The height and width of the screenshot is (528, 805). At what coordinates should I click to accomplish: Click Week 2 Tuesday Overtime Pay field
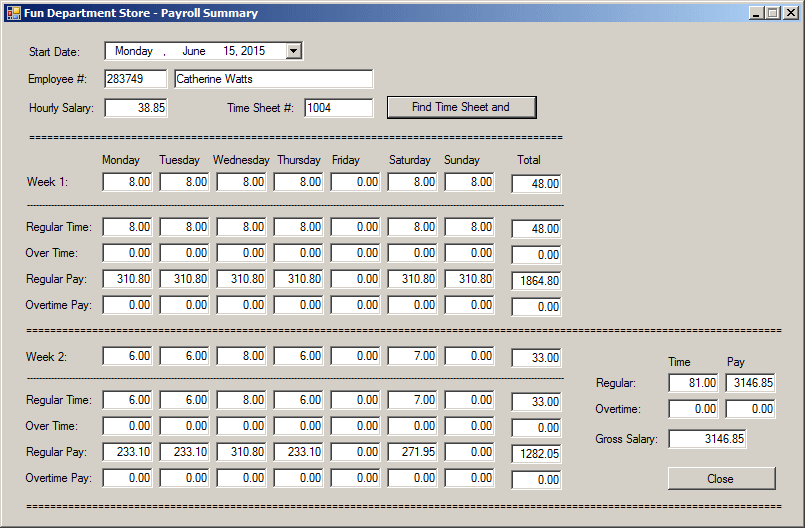(184, 478)
